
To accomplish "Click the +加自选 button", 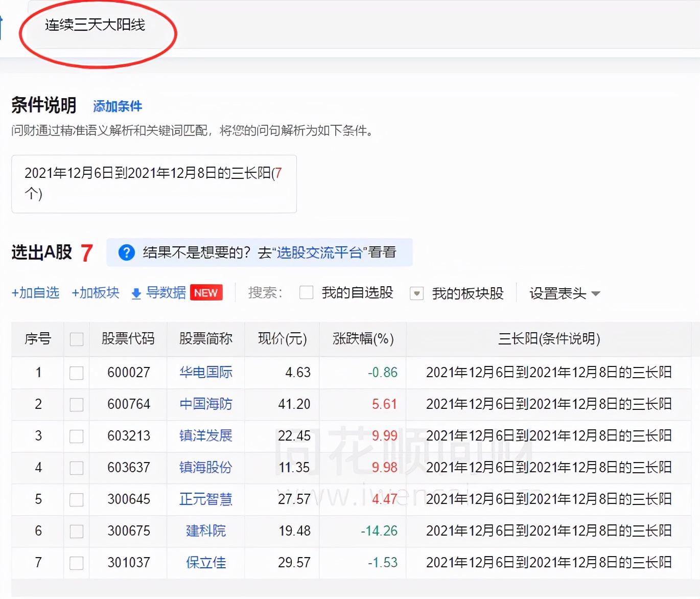I will [x=35, y=292].
